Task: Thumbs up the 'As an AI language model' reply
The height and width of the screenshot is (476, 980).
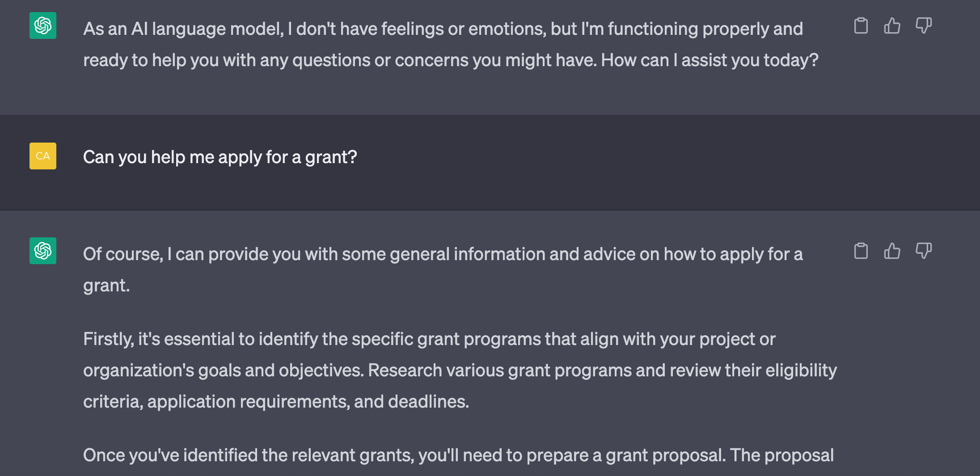Action: pyautogui.click(x=892, y=25)
